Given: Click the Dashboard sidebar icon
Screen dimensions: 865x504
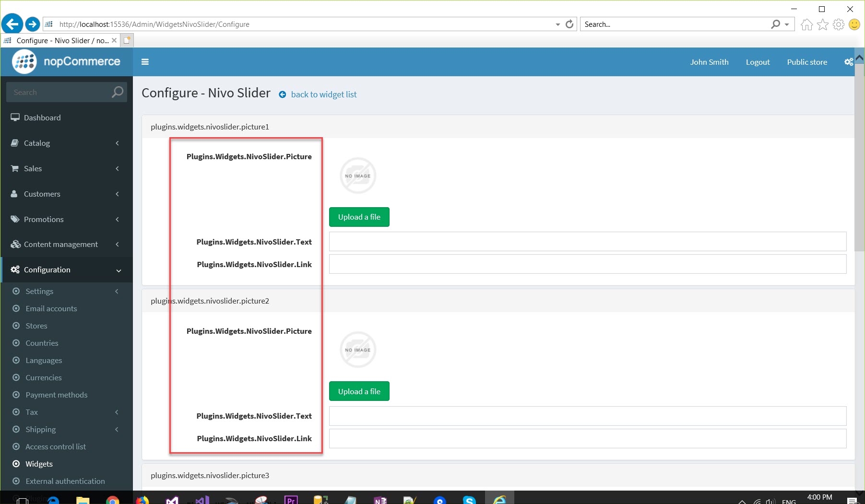Looking at the screenshot, I should point(15,117).
